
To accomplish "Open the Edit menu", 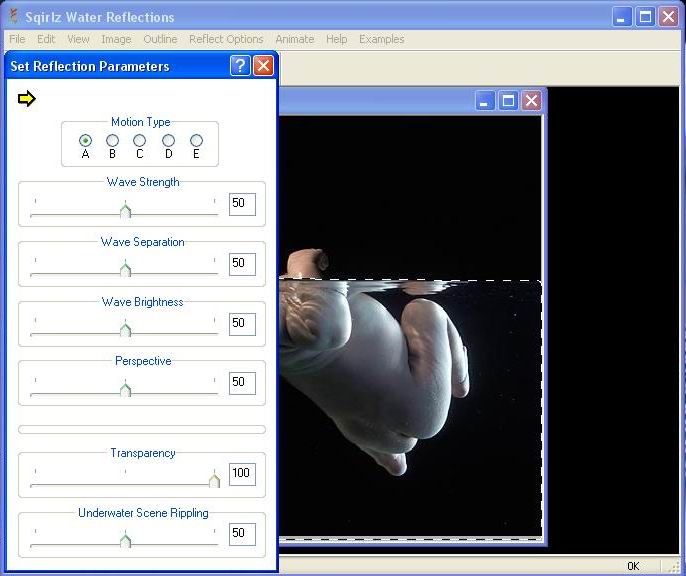I will point(46,39).
